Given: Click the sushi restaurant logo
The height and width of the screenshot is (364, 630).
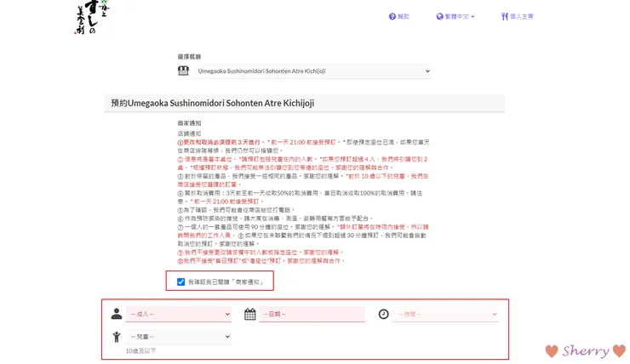Looking at the screenshot, I should 91,17.
